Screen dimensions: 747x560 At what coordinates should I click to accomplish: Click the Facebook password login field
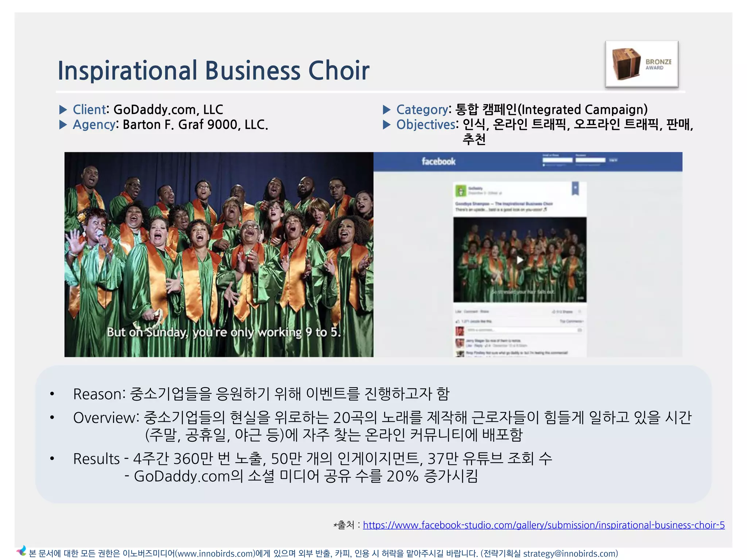click(x=591, y=160)
